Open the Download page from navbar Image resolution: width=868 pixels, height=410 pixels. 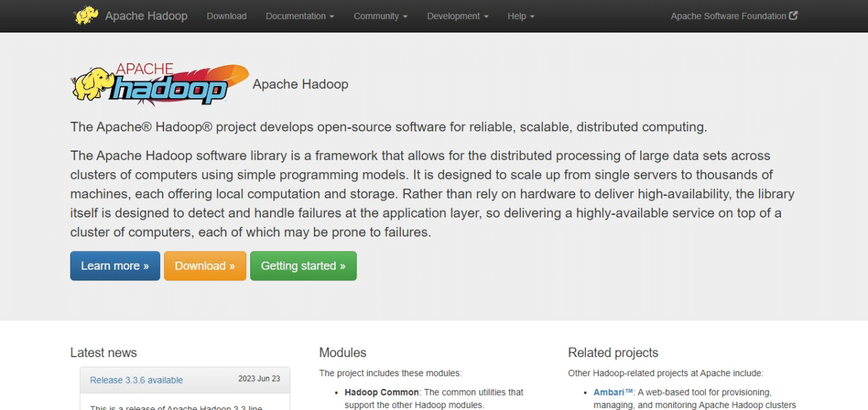pyautogui.click(x=226, y=16)
